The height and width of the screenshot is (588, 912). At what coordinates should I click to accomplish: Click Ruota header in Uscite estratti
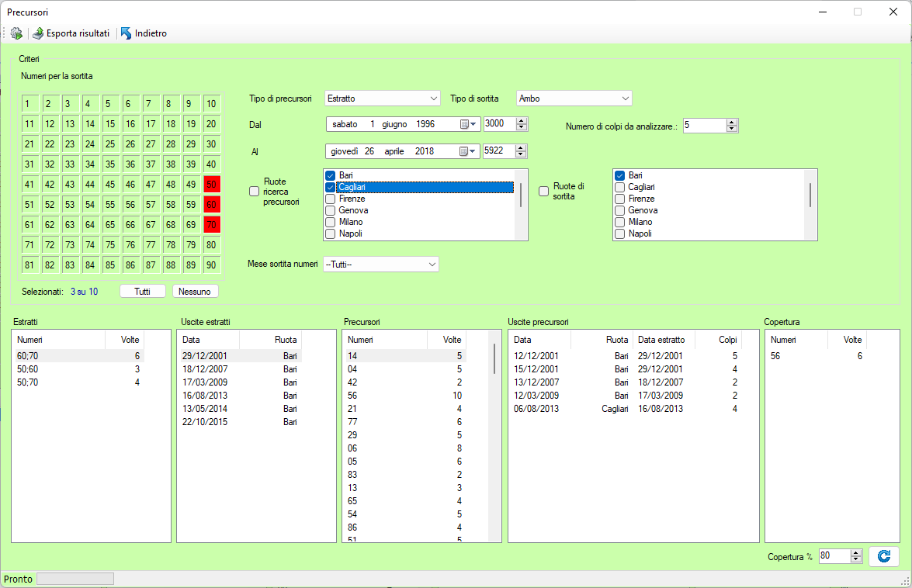(270, 340)
